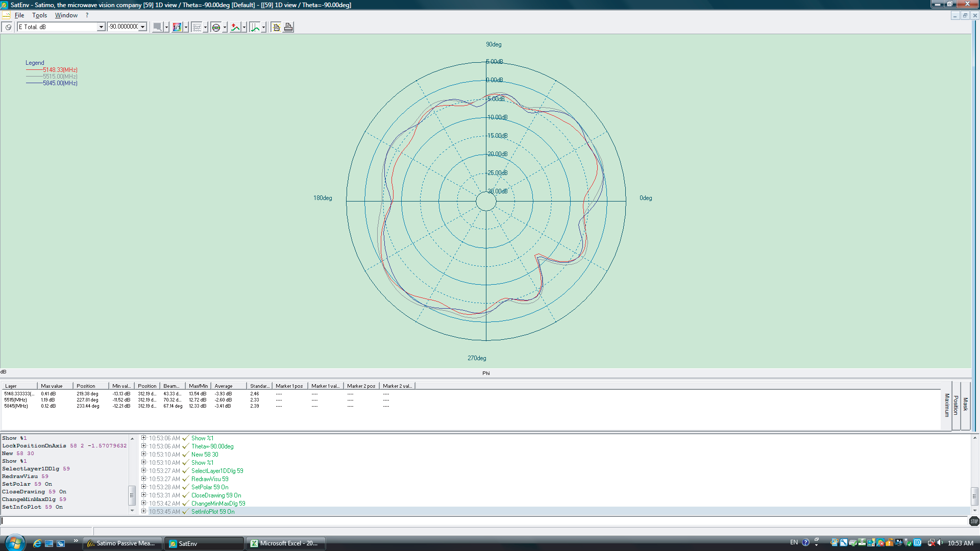Expand the SetPolar 59 On log entry

pyautogui.click(x=143, y=487)
